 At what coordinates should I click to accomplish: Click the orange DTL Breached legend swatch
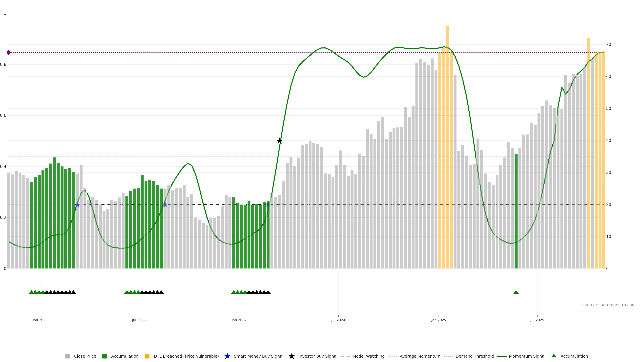147,356
